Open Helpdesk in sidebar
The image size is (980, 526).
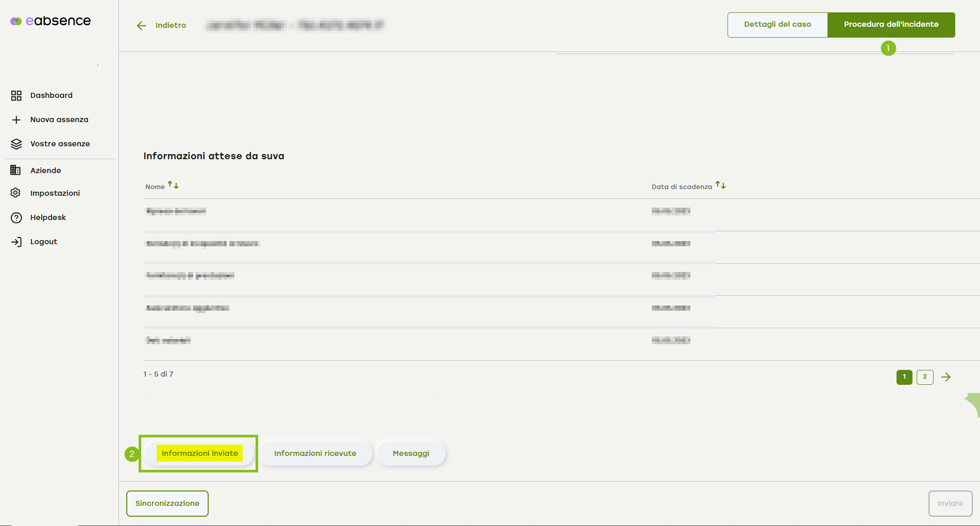pyautogui.click(x=48, y=217)
